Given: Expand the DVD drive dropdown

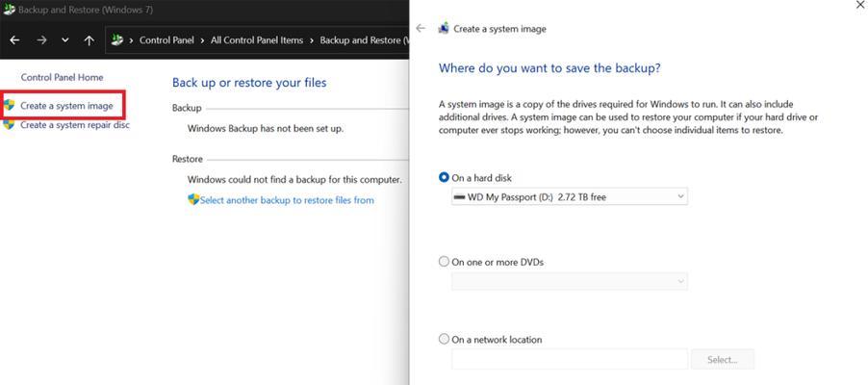Looking at the screenshot, I should (x=570, y=281).
